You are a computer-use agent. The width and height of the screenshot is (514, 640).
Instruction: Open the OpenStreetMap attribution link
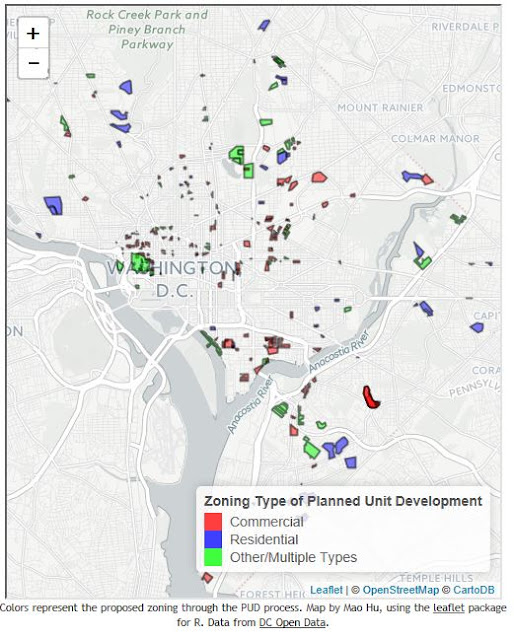[x=401, y=590]
